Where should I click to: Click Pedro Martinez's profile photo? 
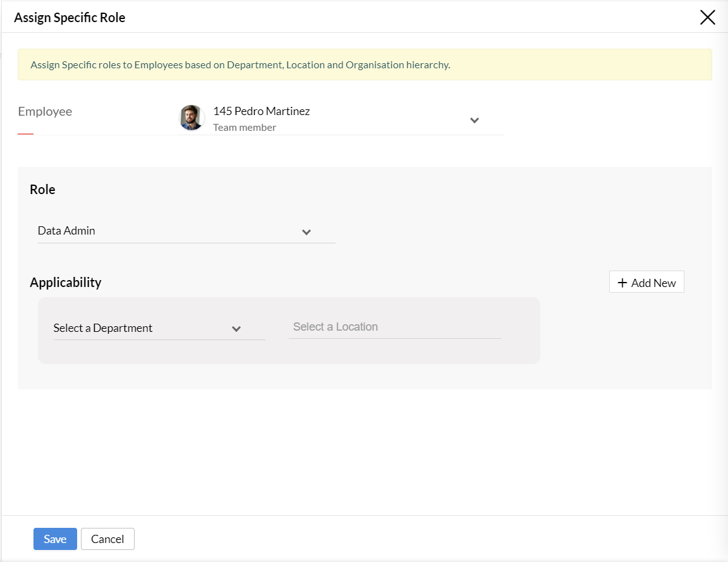pyautogui.click(x=191, y=118)
